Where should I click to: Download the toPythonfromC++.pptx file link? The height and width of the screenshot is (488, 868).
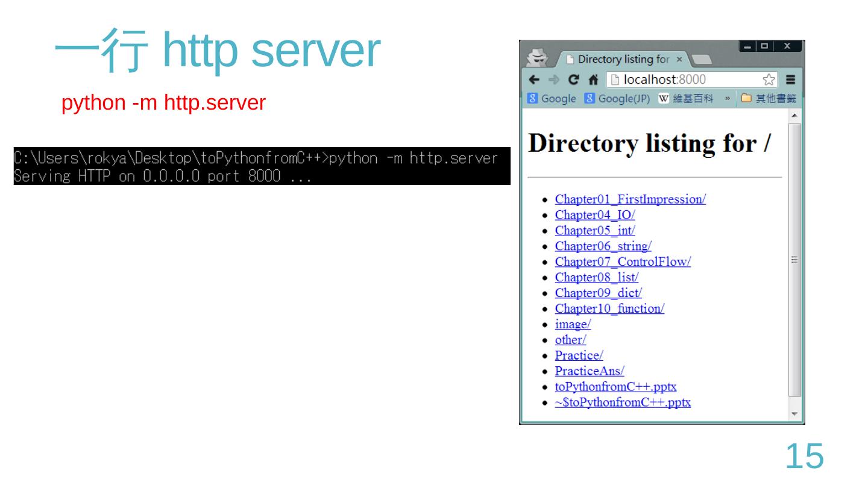[615, 387]
